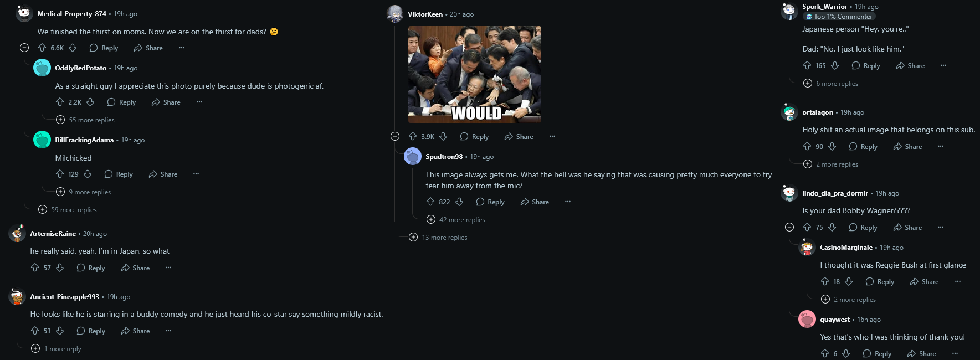Downvote OddlyRedPotato's 2.2K comment
The height and width of the screenshot is (360, 980).
coord(90,102)
